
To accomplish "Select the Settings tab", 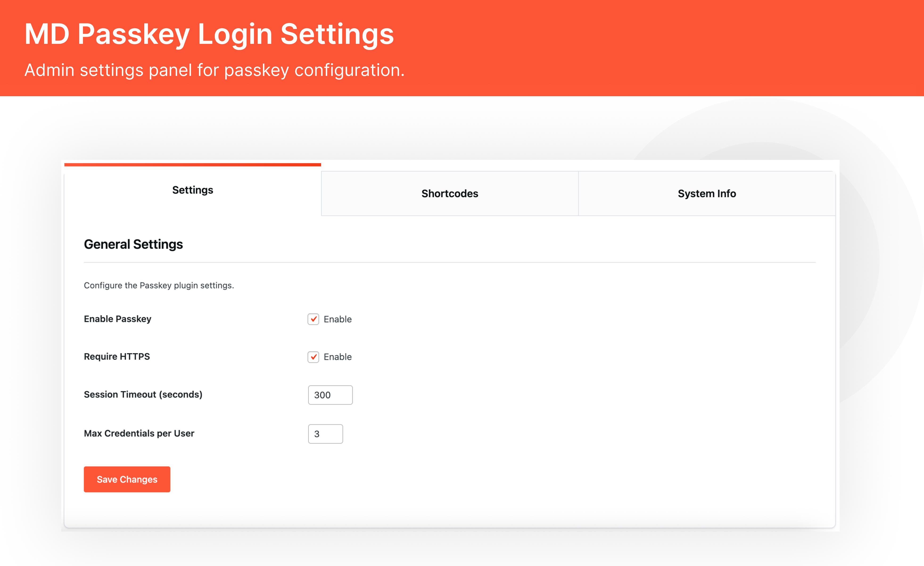I will tap(192, 190).
